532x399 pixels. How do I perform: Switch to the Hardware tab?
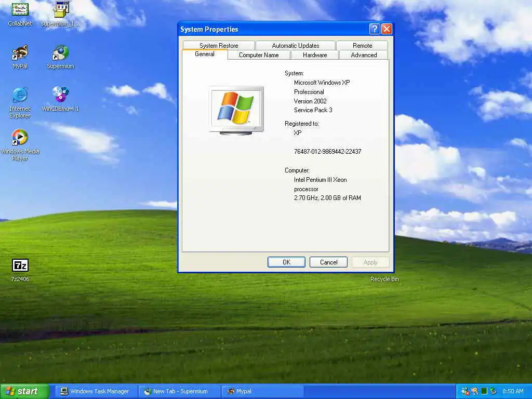pyautogui.click(x=315, y=55)
